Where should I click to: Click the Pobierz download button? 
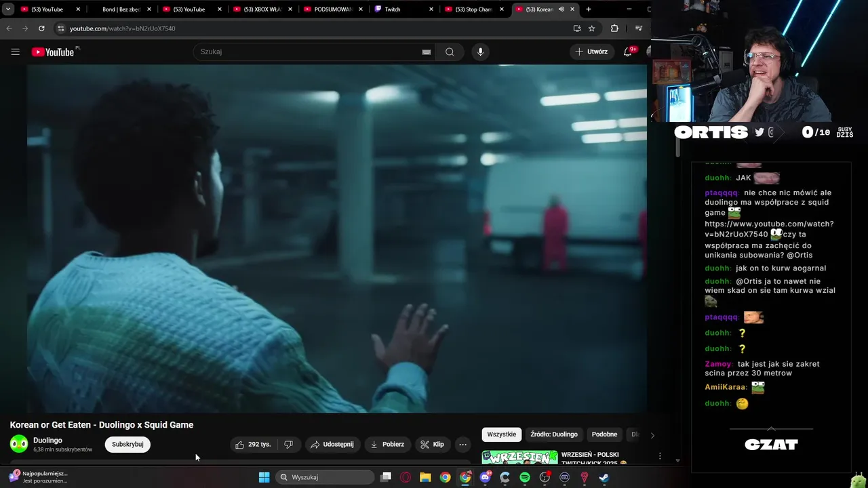pyautogui.click(x=387, y=445)
